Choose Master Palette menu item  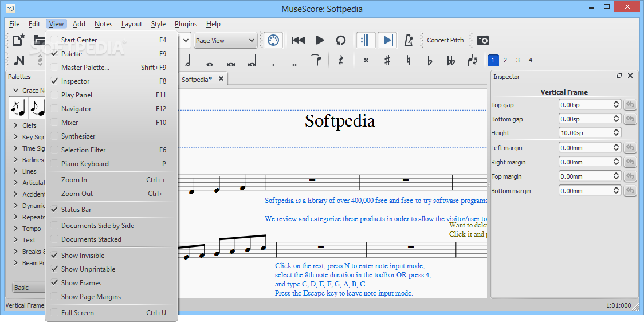tap(111, 68)
